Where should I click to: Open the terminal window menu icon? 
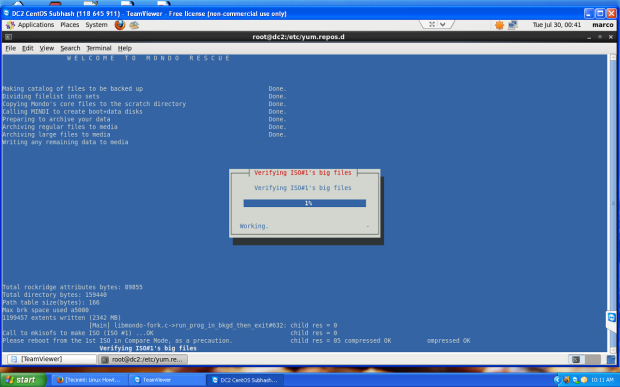coord(8,37)
